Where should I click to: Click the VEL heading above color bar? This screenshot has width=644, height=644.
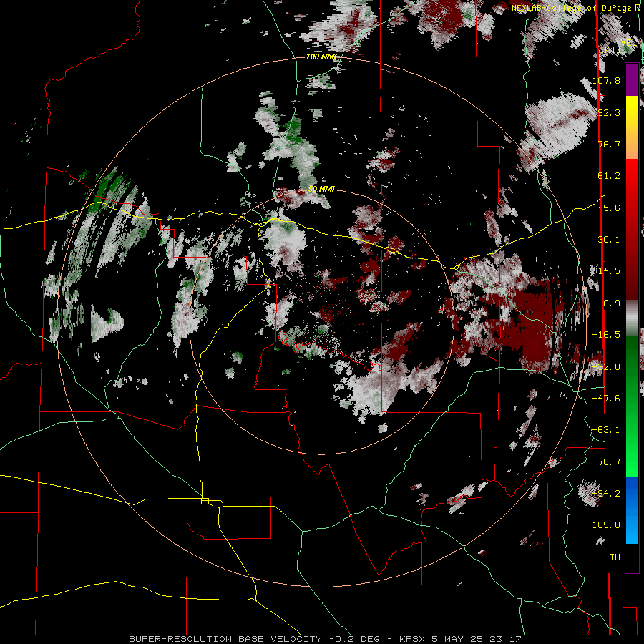[x=628, y=43]
